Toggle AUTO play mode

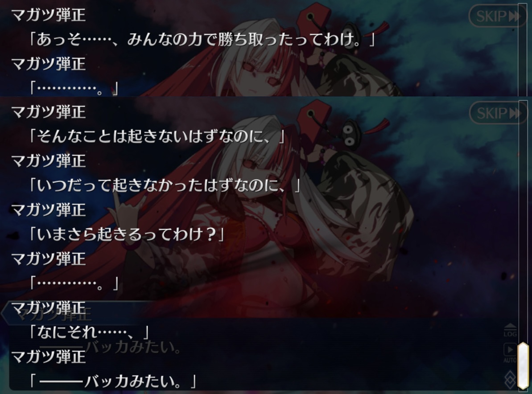(510, 353)
